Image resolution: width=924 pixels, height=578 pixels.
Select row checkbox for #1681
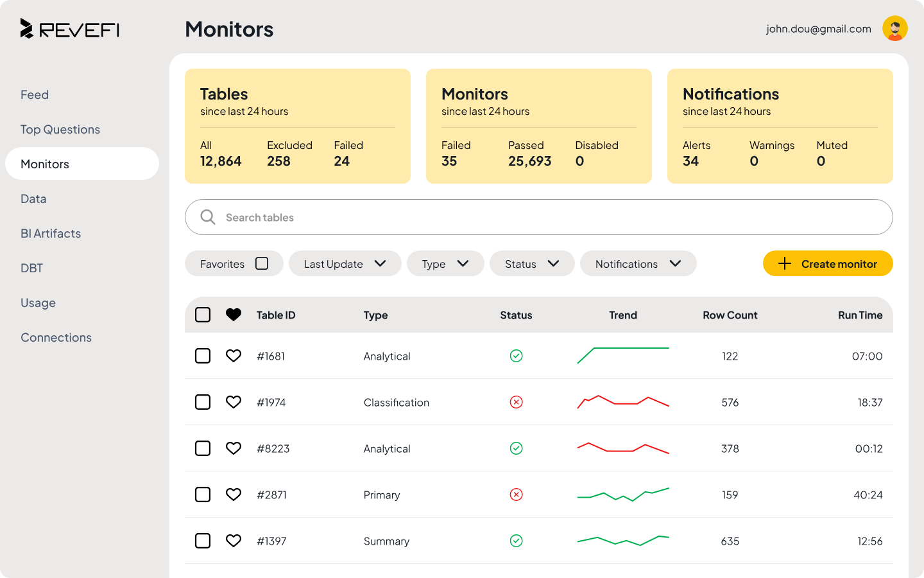tap(203, 356)
